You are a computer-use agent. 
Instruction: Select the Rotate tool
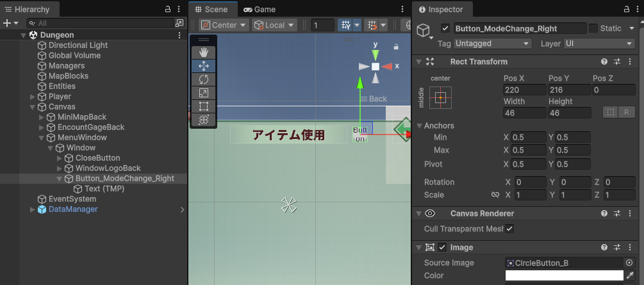tap(204, 79)
